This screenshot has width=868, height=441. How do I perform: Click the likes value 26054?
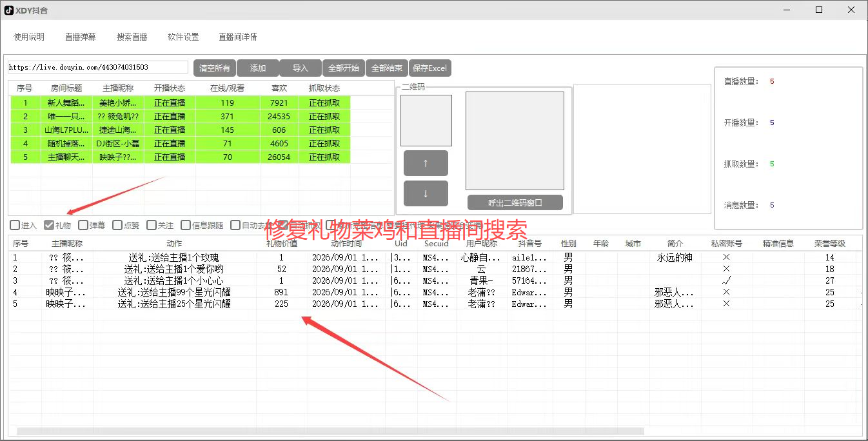coord(279,157)
